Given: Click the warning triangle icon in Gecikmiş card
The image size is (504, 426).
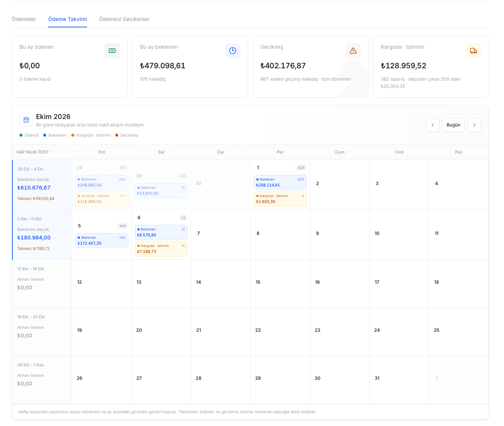Looking at the screenshot, I should [x=353, y=51].
